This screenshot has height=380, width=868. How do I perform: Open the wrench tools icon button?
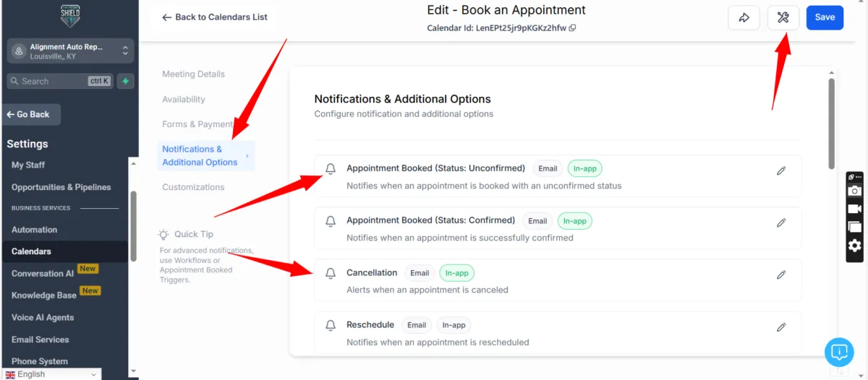pyautogui.click(x=783, y=17)
